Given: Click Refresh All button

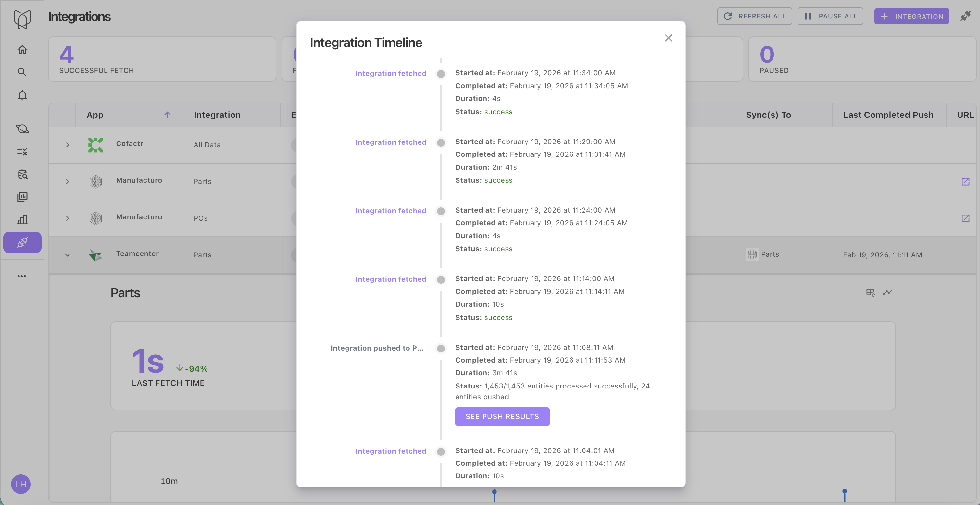Looking at the screenshot, I should point(754,16).
